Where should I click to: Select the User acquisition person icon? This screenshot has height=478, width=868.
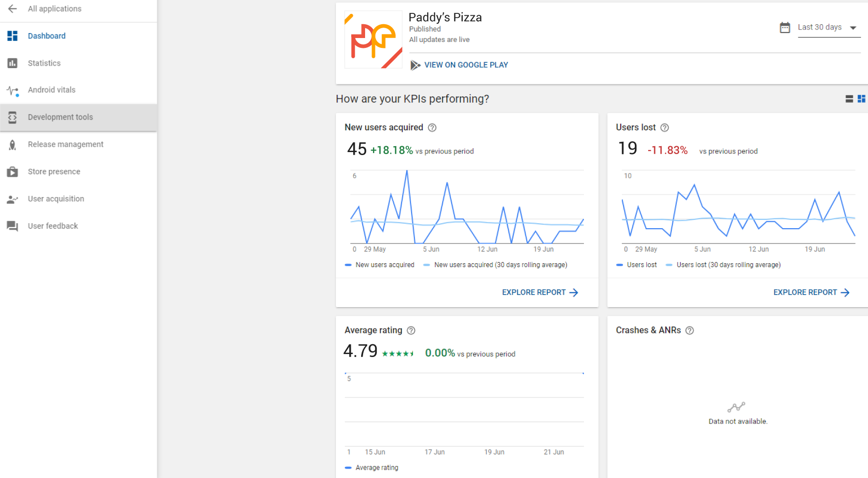coord(12,199)
